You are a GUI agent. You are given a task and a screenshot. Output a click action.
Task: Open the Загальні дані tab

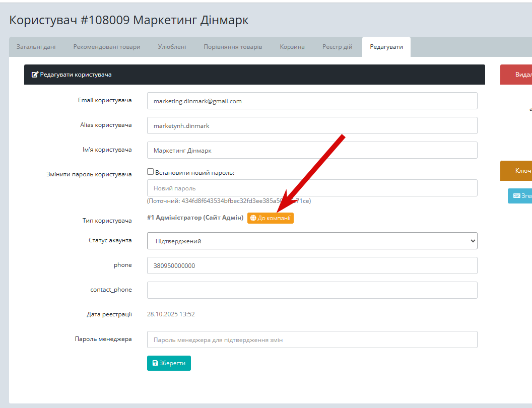pyautogui.click(x=36, y=47)
